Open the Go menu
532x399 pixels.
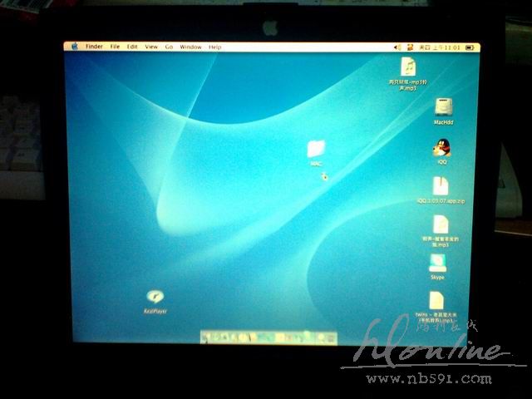tap(169, 47)
